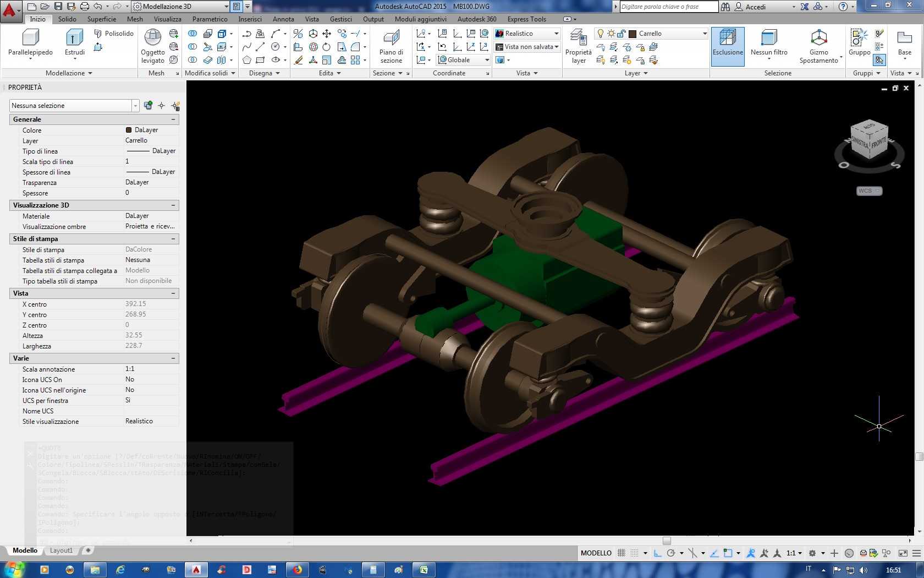
Task: Open the Express Tools ribbon tab
Action: (x=526, y=19)
